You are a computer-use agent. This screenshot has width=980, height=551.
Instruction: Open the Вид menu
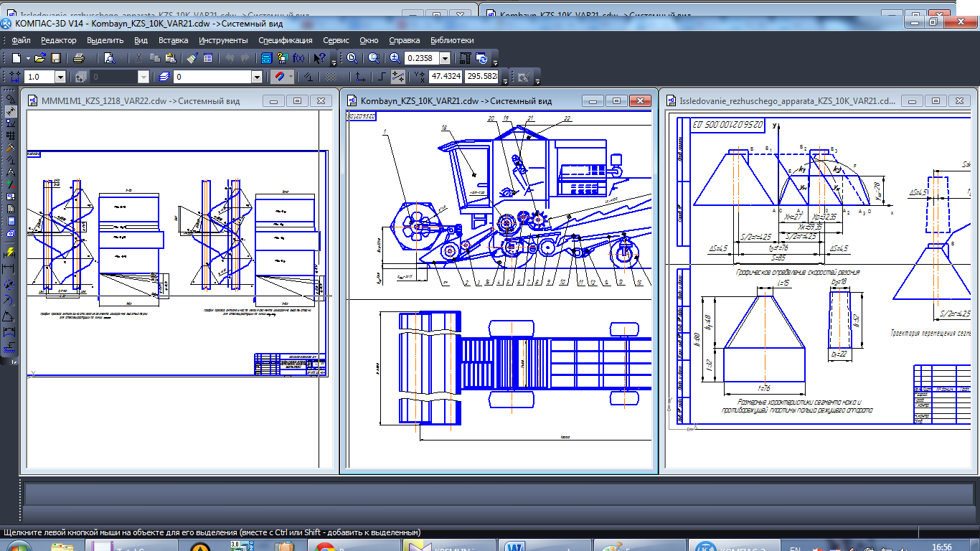(x=141, y=40)
